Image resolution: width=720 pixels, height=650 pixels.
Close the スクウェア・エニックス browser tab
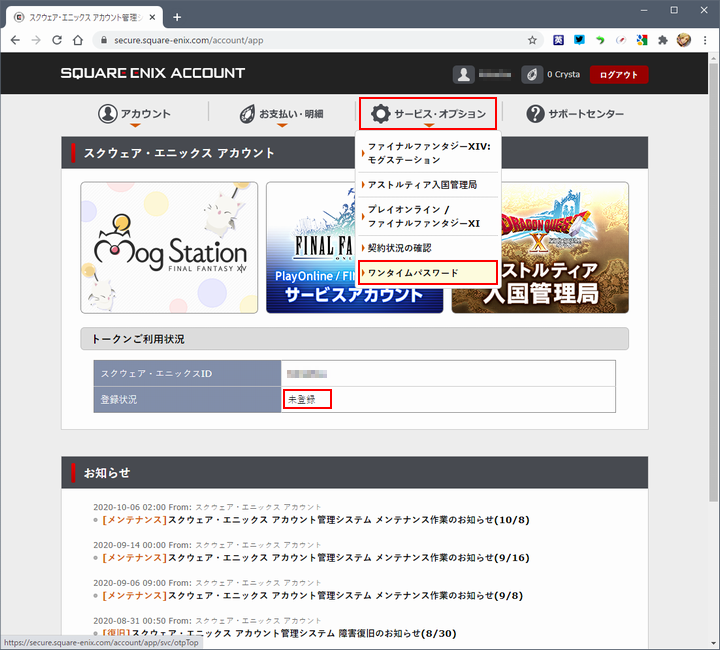pyautogui.click(x=152, y=17)
